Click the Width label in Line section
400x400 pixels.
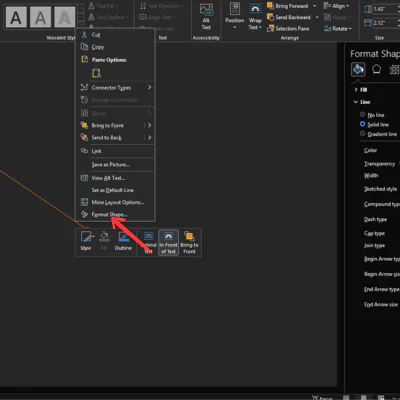point(371,175)
